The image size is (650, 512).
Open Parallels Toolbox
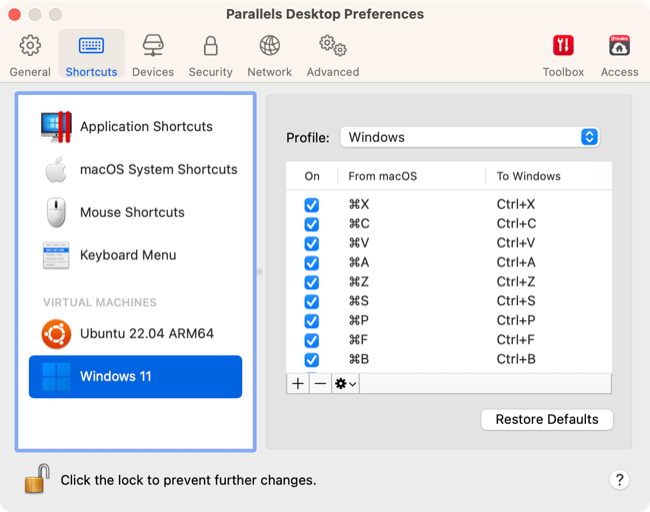coord(563,55)
